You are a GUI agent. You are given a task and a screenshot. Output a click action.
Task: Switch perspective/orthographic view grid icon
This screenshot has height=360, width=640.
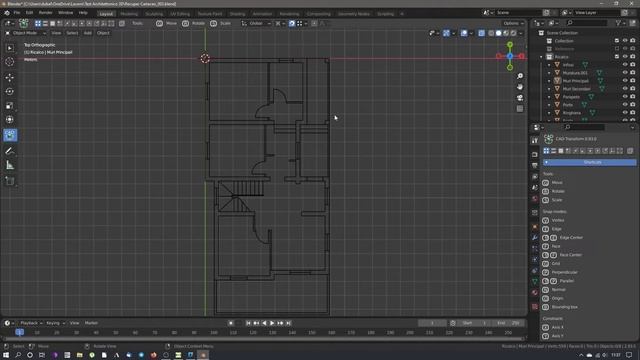520,109
